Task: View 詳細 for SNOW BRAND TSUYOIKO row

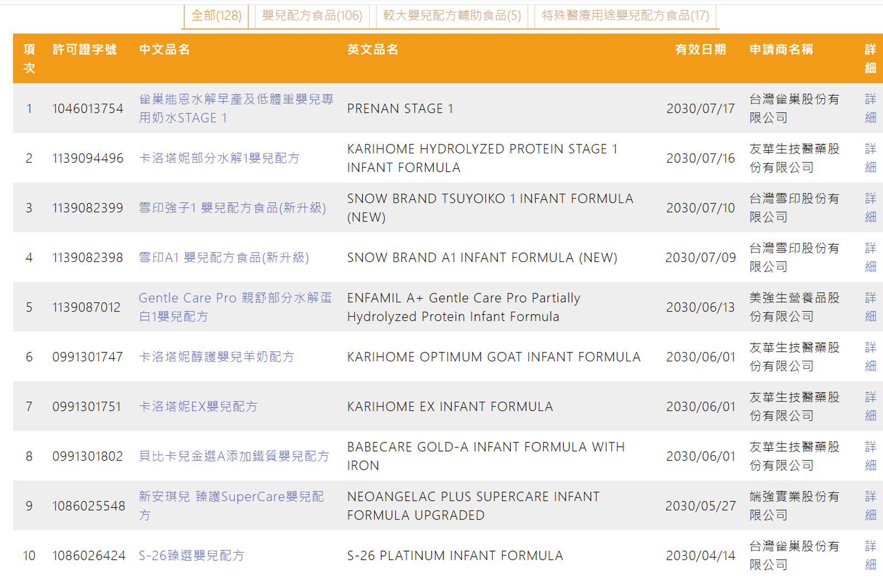Action: point(870,207)
